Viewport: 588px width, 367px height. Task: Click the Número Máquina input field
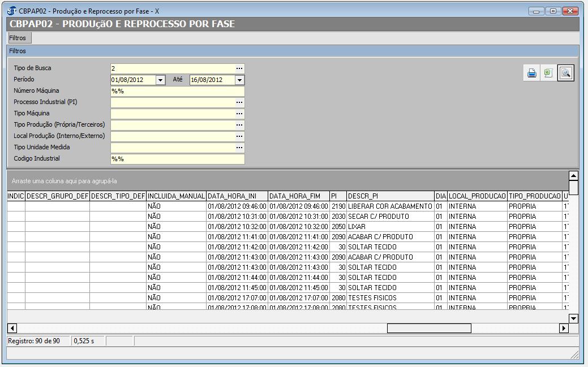pos(177,91)
